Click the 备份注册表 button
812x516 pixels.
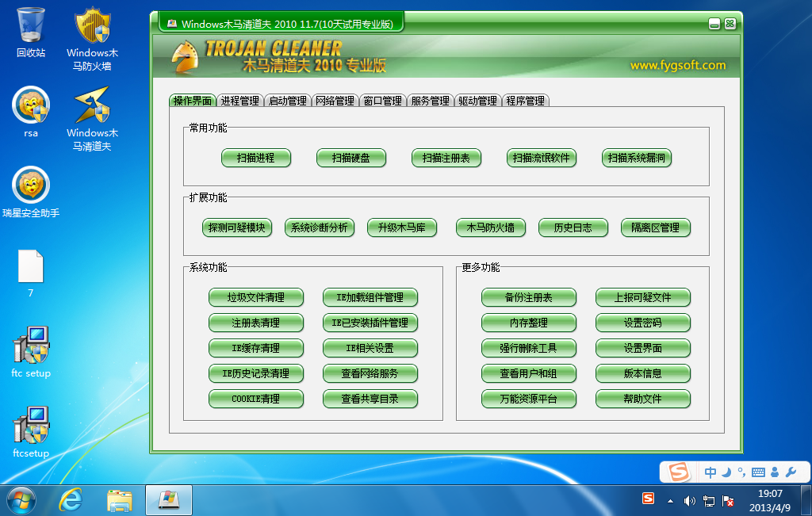[529, 297]
